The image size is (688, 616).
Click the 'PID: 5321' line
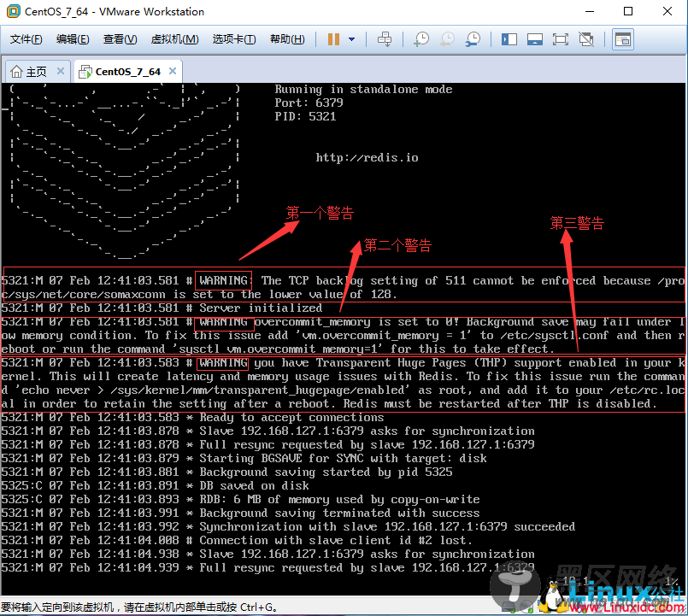tap(305, 116)
